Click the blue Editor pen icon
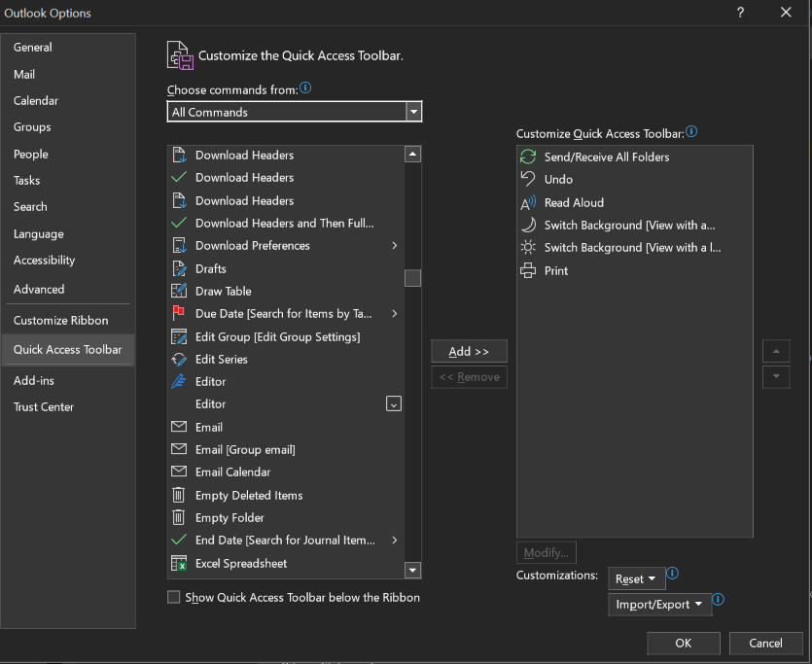Image resolution: width=812 pixels, height=664 pixels. (x=179, y=381)
